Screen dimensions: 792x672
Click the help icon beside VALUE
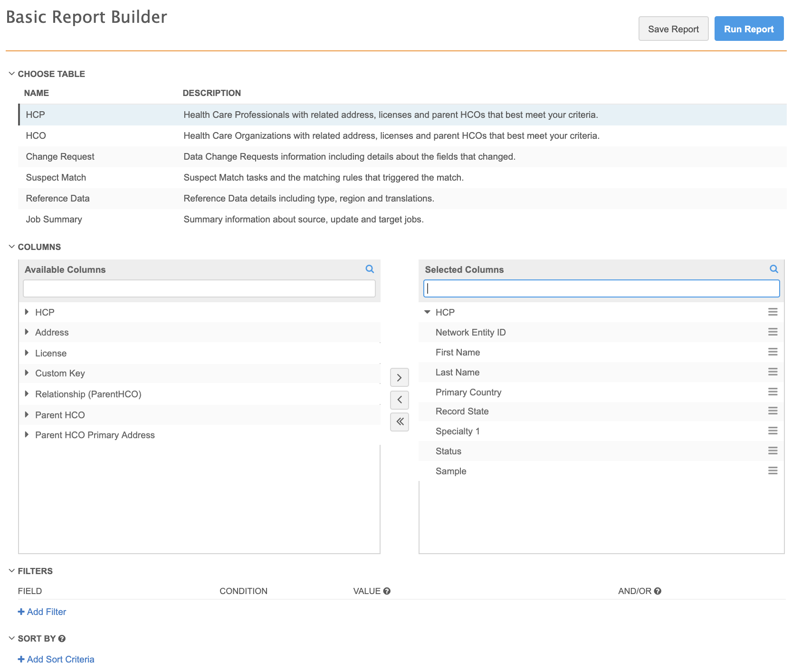(x=387, y=591)
